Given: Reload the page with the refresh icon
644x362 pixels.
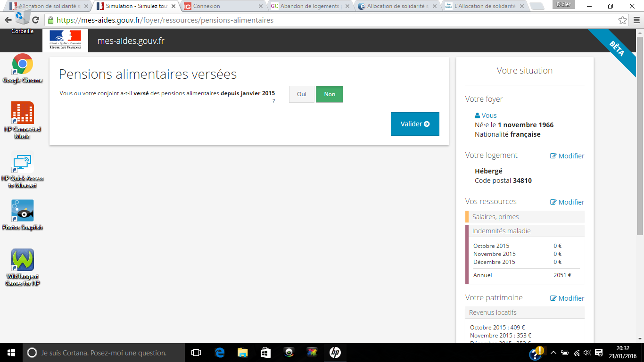Looking at the screenshot, I should (35, 20).
